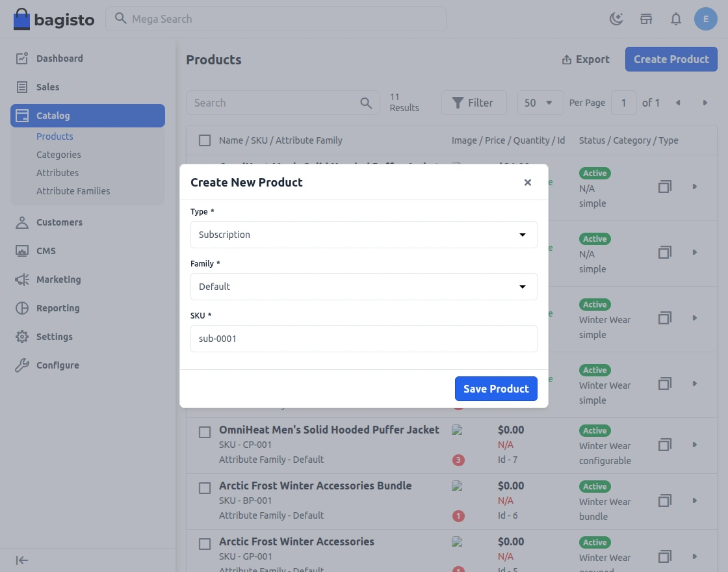Export products using the Export link
Viewport: 728px width, 572px height.
(585, 58)
